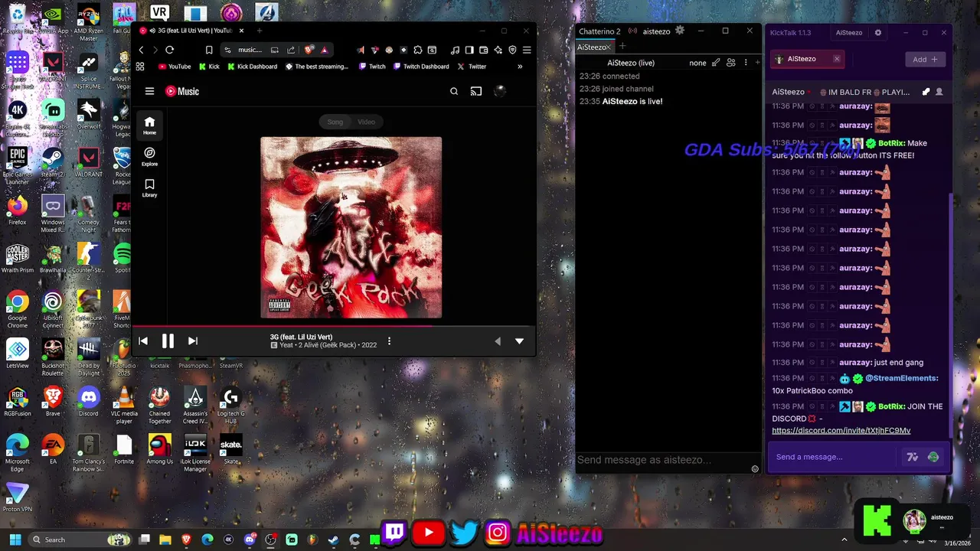Open the YouTube Music account avatar
This screenshot has height=551, width=980.
coord(500,91)
